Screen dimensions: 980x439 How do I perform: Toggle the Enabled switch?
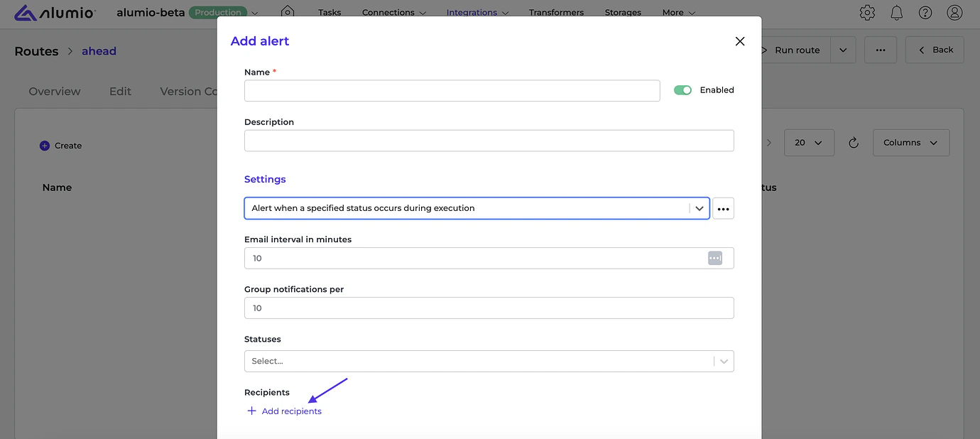point(682,90)
